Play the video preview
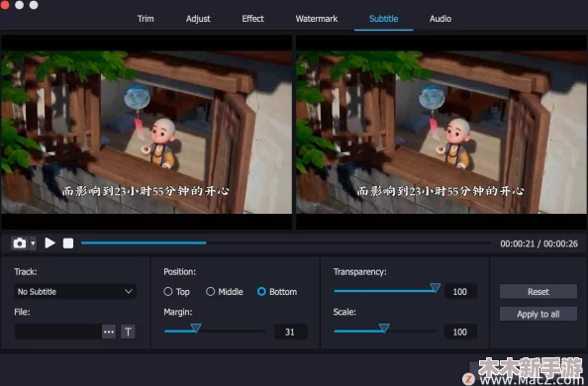This screenshot has height=386, width=588. pyautogui.click(x=49, y=243)
